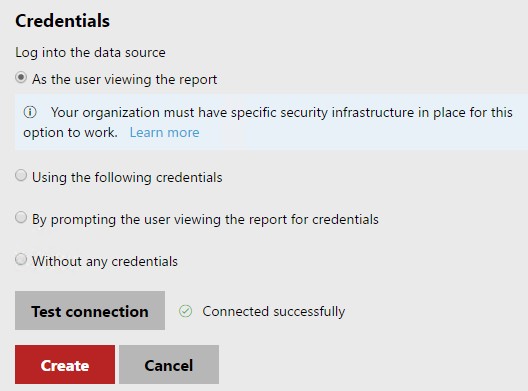Click the 'Using the following credentials' label text
528x391 pixels.
(127, 177)
